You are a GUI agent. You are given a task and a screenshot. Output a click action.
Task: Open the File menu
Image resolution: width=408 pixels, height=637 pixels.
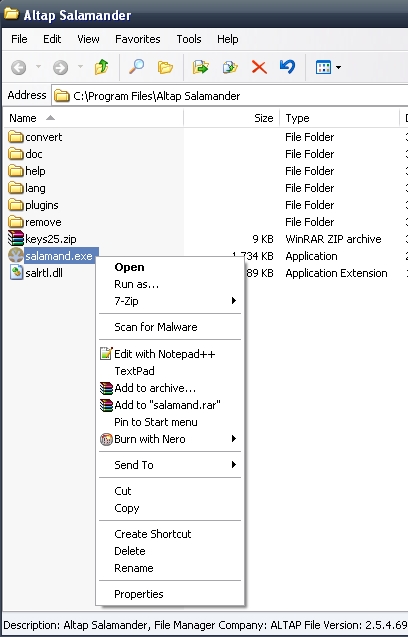(19, 39)
